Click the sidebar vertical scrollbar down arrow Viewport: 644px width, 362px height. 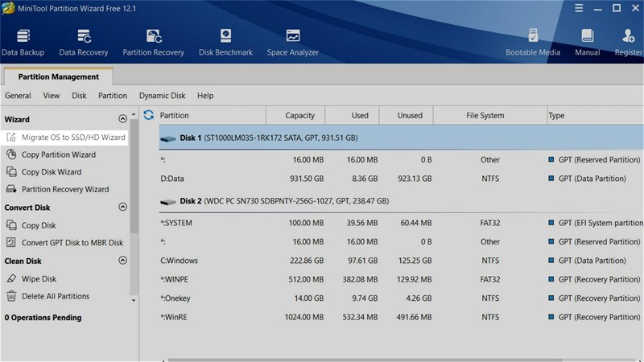134,300
